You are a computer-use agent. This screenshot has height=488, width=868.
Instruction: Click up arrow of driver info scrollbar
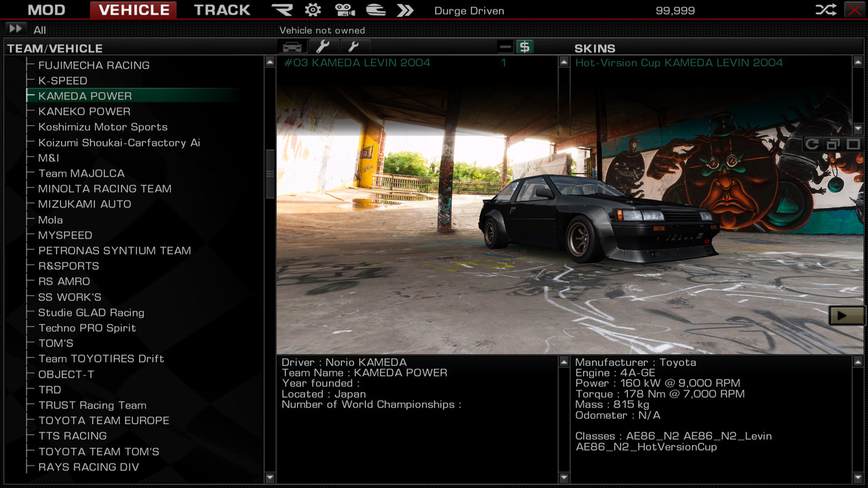(x=564, y=363)
